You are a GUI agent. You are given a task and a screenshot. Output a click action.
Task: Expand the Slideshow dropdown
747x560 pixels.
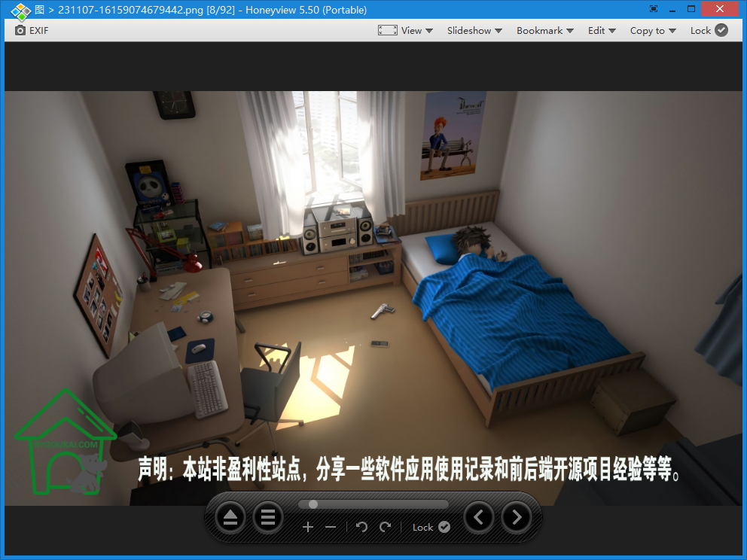tap(474, 30)
